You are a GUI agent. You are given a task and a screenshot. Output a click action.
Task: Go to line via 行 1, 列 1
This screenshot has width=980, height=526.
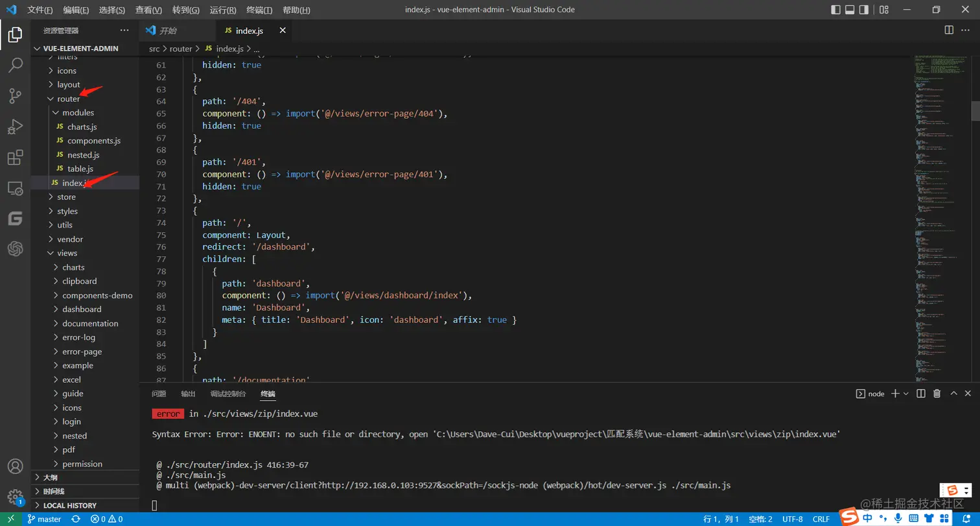(721, 519)
